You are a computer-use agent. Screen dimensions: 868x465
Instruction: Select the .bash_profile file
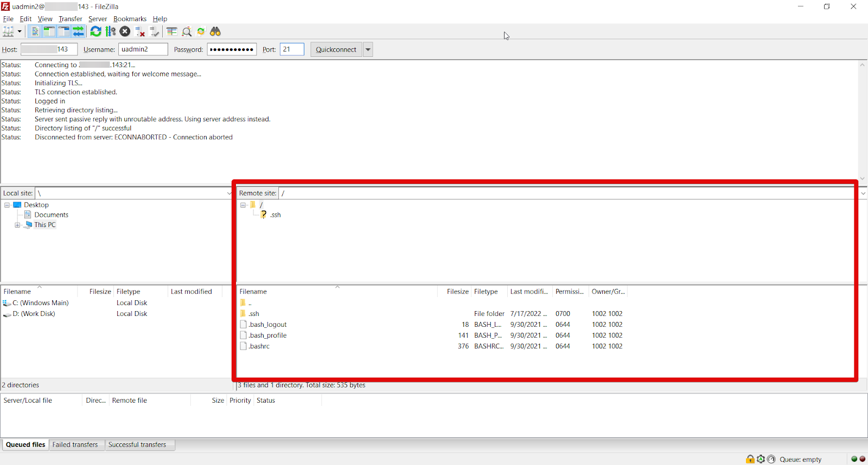(267, 335)
